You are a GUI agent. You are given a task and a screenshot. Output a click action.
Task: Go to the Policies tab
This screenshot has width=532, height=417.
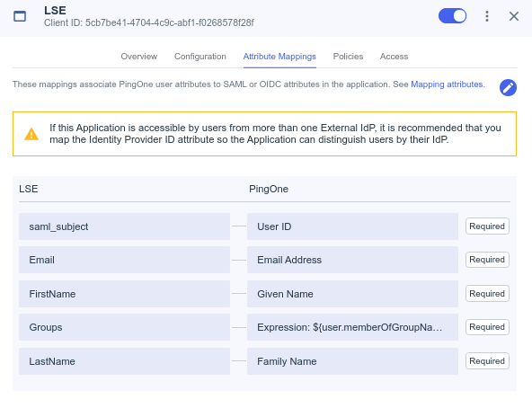[x=348, y=57]
